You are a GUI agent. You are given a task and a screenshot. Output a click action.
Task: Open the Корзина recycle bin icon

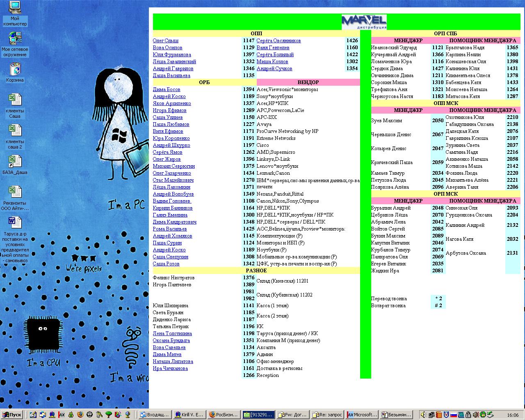click(15, 69)
